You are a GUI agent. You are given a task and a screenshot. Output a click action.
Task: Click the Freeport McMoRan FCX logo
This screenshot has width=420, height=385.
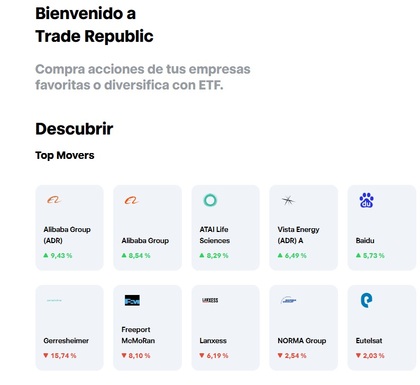click(x=132, y=300)
